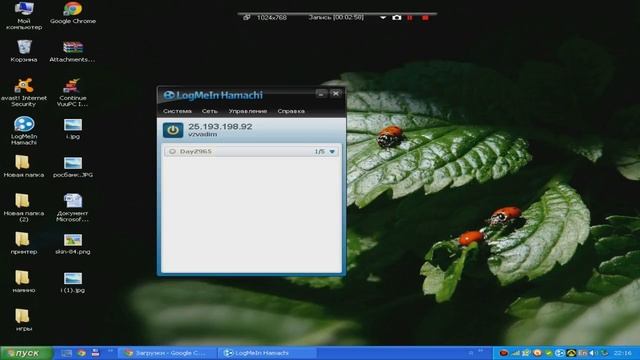Image resolution: width=640 pixels, height=360 pixels.
Task: Take a snapshot with the recorder camera icon
Action: tap(397, 18)
